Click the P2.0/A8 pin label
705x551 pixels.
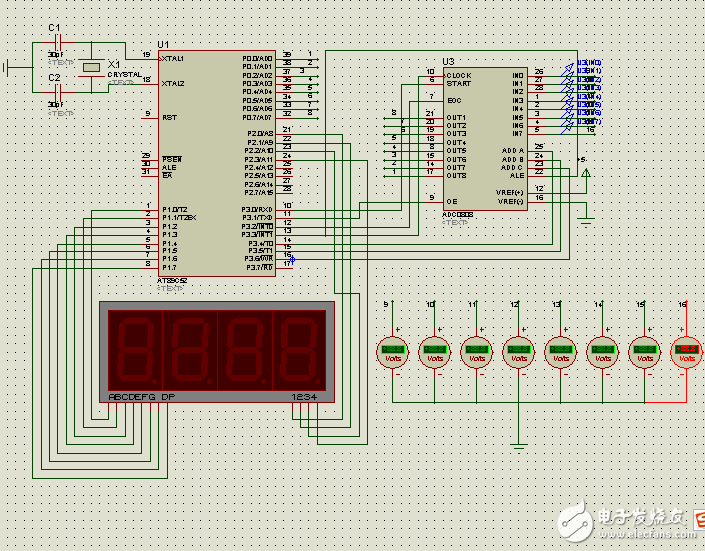pyautogui.click(x=260, y=134)
